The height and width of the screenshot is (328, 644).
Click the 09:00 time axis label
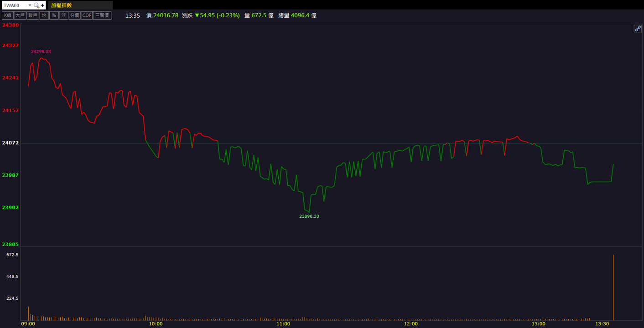28,324
